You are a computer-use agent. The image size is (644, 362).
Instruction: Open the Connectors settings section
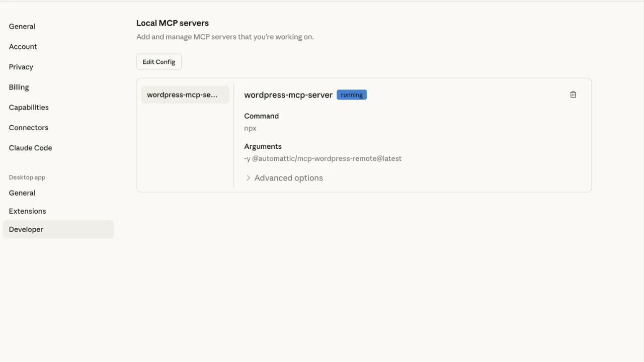[x=28, y=127]
